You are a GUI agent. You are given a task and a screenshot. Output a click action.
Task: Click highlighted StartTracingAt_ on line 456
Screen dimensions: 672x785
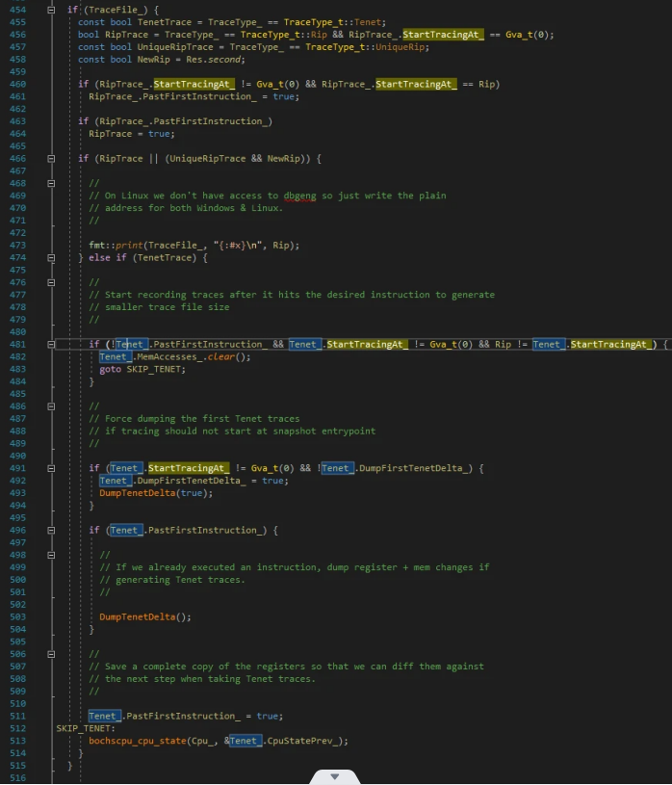[x=443, y=35]
